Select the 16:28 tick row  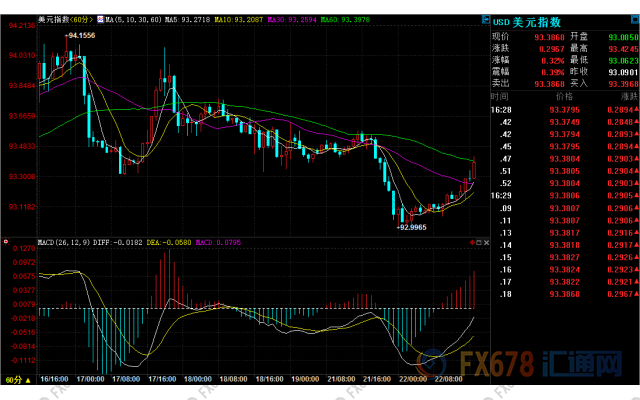click(565, 110)
